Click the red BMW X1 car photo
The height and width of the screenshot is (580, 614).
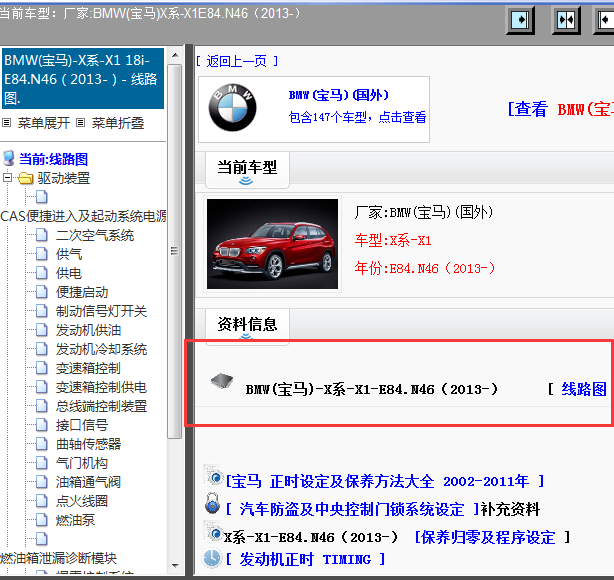pyautogui.click(x=273, y=244)
